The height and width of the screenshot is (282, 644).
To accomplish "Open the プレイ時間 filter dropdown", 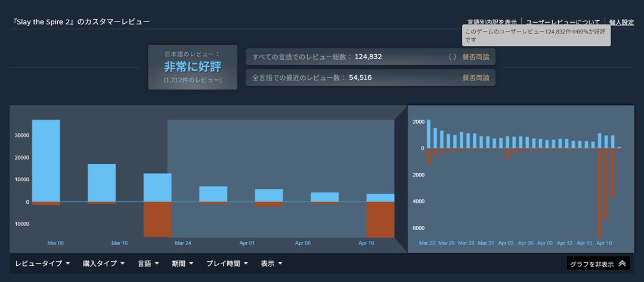I will coord(228,264).
